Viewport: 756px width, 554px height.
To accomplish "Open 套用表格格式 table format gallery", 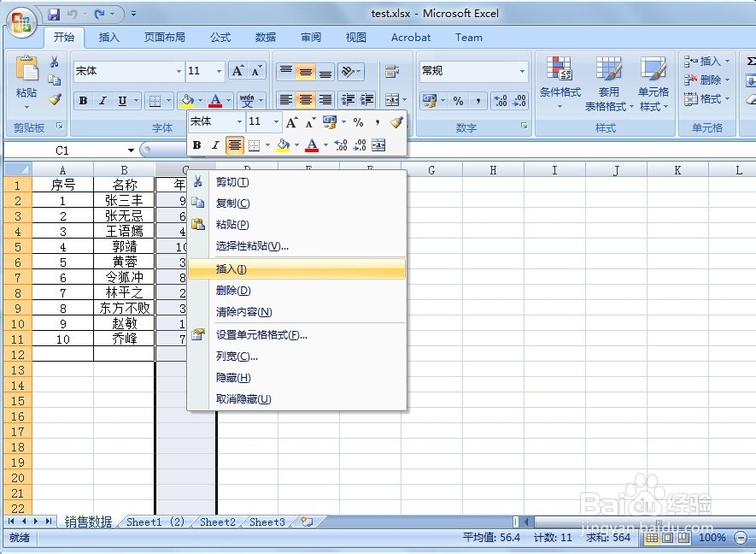I will (608, 83).
